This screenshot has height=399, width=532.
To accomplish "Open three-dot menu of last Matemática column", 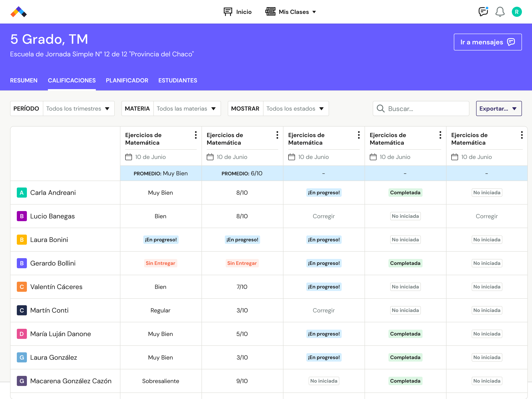I will [522, 135].
